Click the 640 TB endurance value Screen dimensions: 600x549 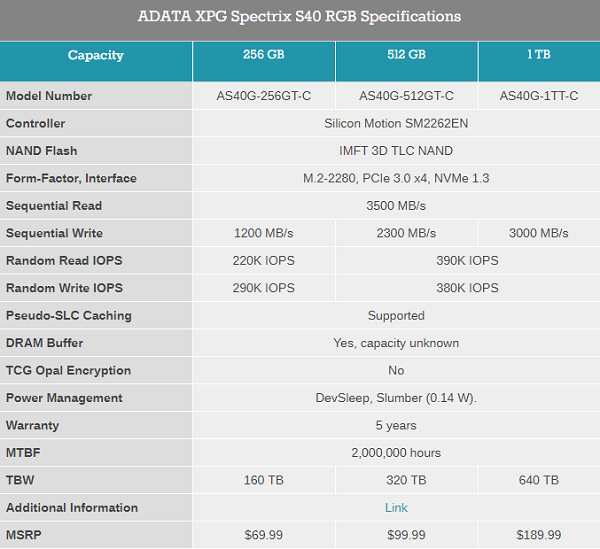[539, 480]
